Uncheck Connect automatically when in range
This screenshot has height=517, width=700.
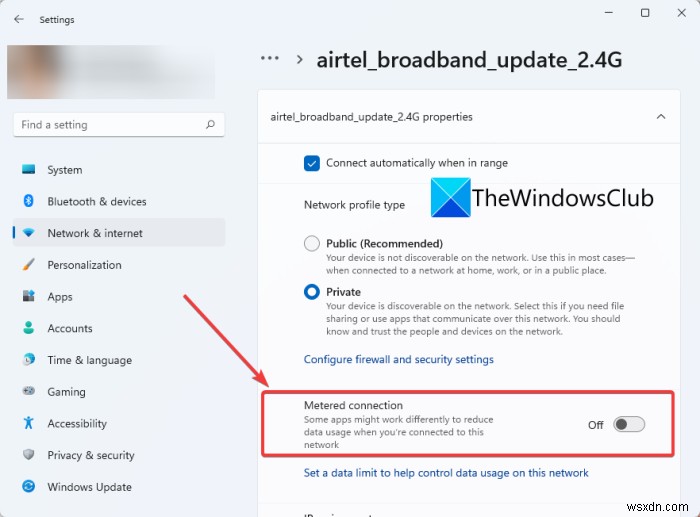pyautogui.click(x=312, y=163)
